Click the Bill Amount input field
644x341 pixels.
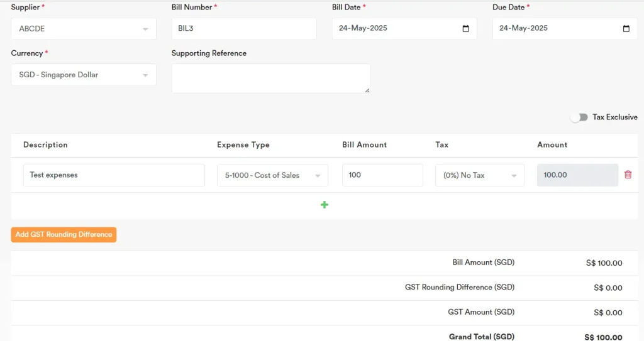tap(382, 175)
